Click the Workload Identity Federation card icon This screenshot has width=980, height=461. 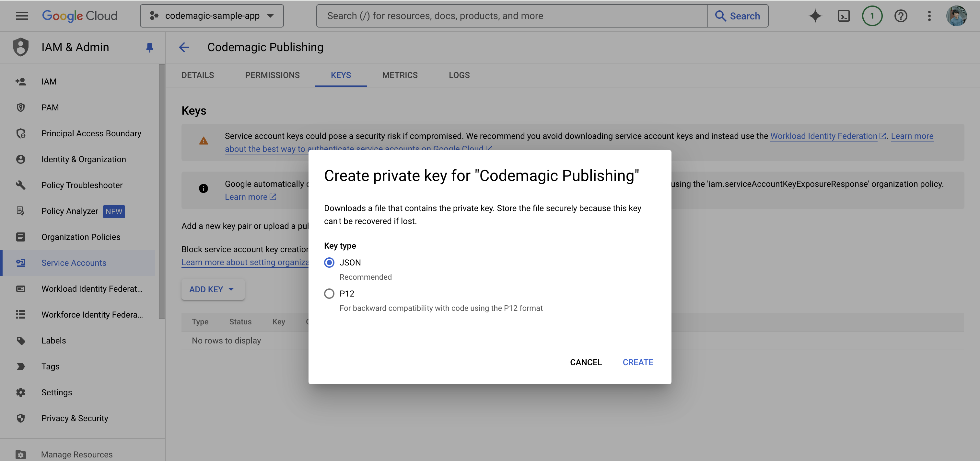coord(20,288)
